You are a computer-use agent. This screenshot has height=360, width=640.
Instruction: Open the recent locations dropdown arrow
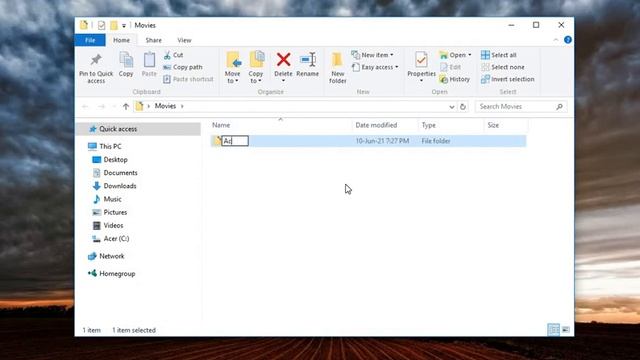tap(114, 107)
